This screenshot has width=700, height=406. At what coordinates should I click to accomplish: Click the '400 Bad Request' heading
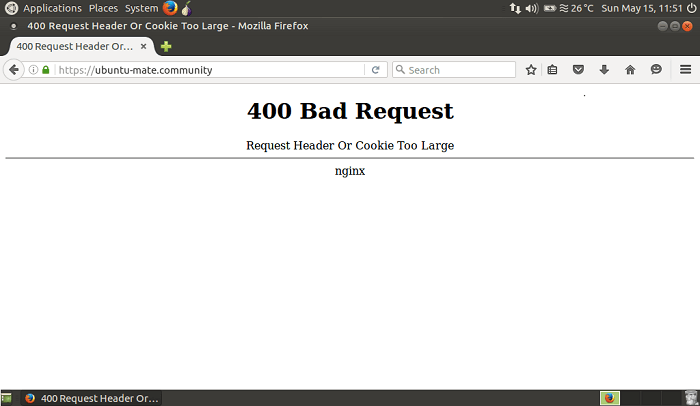click(350, 111)
